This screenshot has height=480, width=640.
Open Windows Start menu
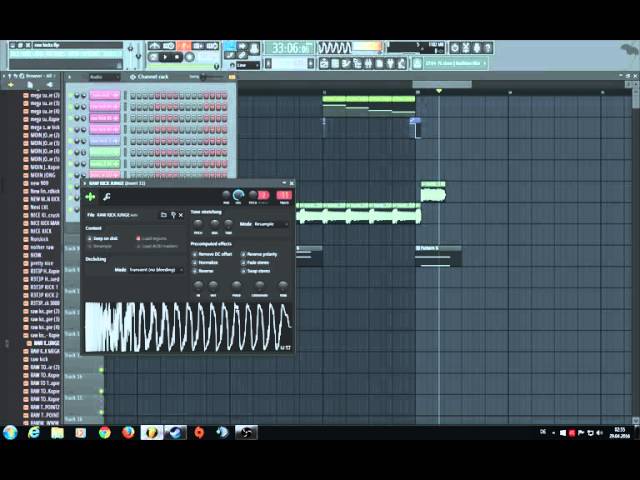[x=10, y=433]
